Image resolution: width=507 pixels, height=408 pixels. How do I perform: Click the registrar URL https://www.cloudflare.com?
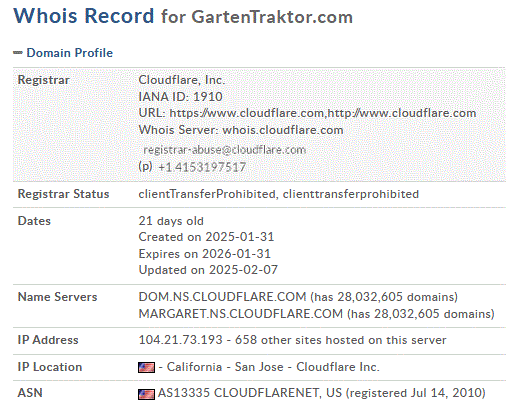246,113
